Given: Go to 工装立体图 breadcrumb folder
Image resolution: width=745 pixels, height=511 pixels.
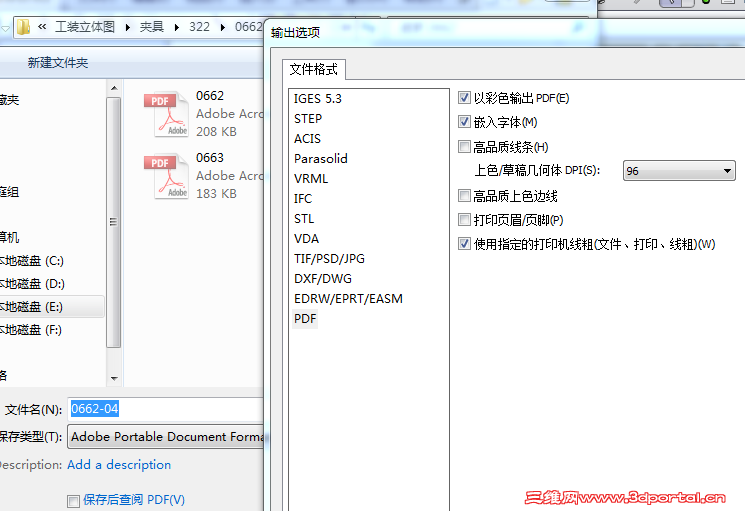Looking at the screenshot, I should (x=85, y=27).
